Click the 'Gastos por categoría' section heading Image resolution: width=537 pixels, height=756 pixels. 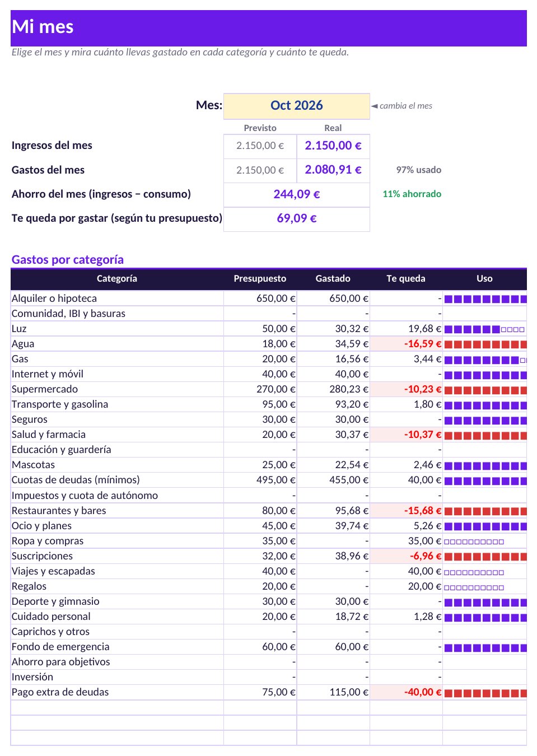[68, 259]
